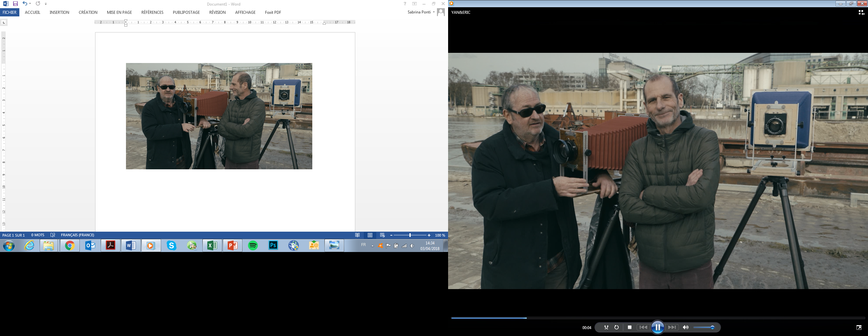The width and height of the screenshot is (868, 336).
Task: Open the INSERTION ribbon tab
Action: point(59,12)
